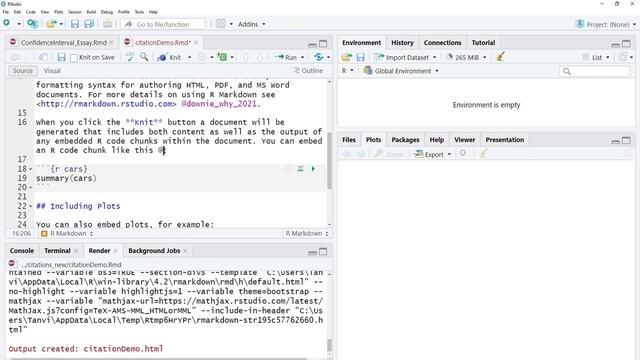Save workspace icon in Environment pane
The image size is (640, 360).
360,58
